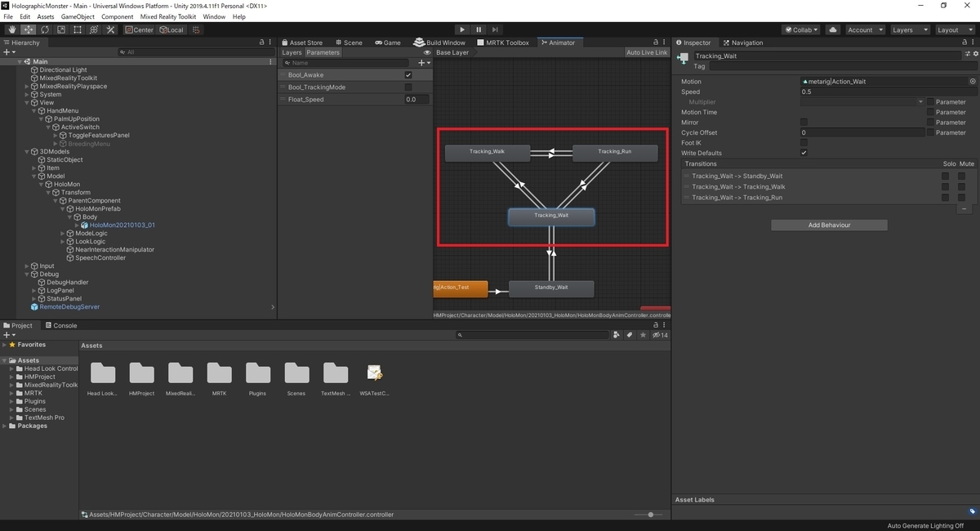The width and height of the screenshot is (980, 531).
Task: Search by type icon in Project
Action: click(617, 335)
